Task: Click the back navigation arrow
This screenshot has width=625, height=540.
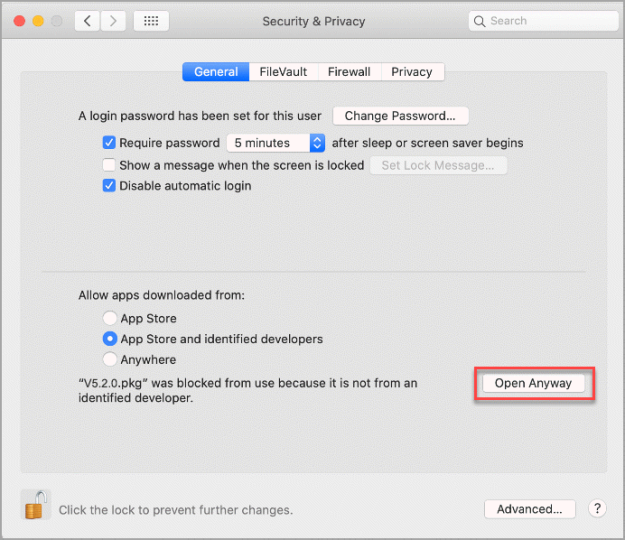Action: click(87, 21)
